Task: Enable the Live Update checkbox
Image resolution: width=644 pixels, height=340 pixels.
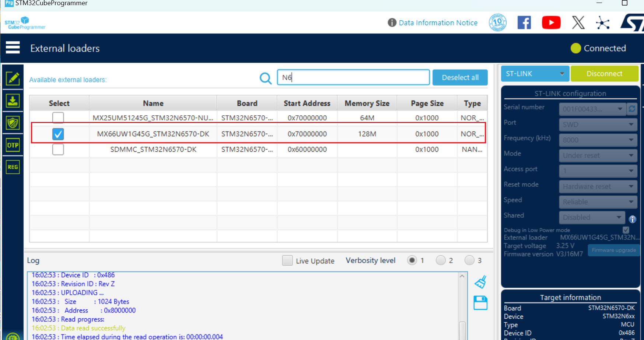Action: [287, 260]
